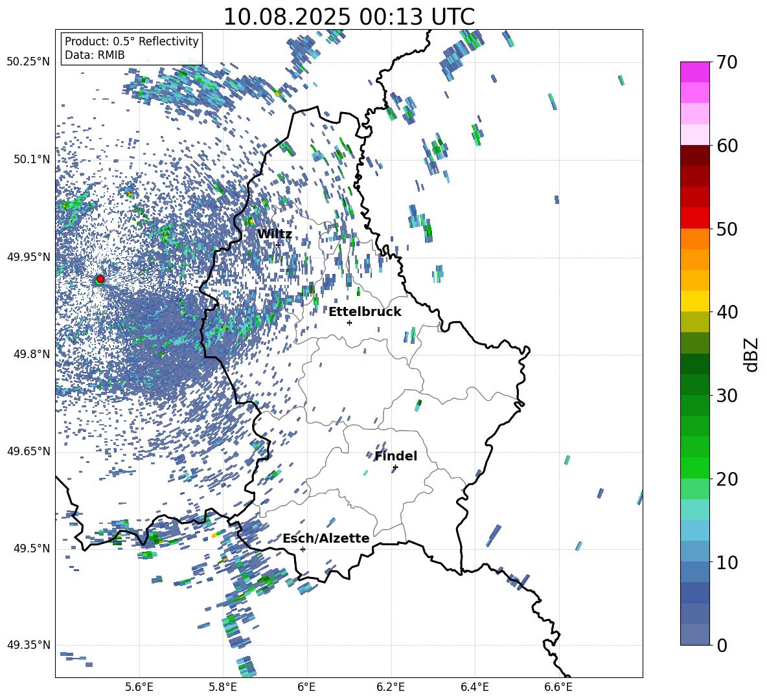Click the 6.2°E longitude label
The width and height of the screenshot is (767, 700).
pos(391,687)
